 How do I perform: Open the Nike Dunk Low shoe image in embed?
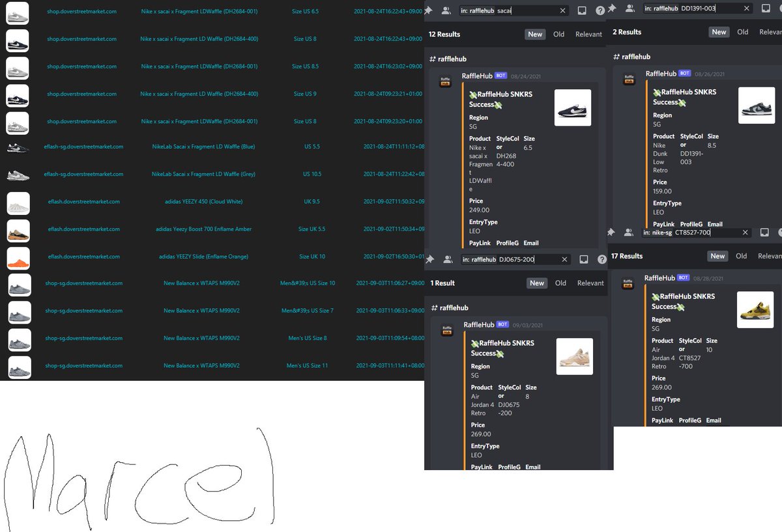click(757, 105)
